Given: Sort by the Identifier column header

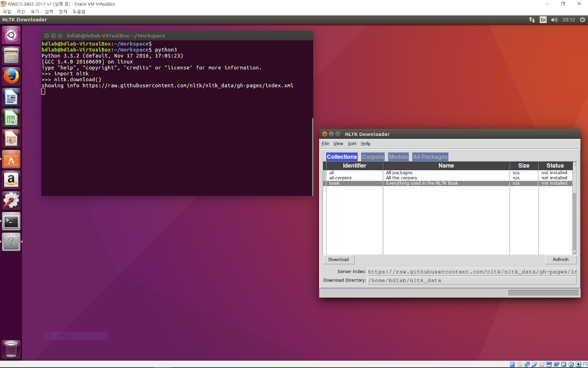Looking at the screenshot, I should (354, 166).
